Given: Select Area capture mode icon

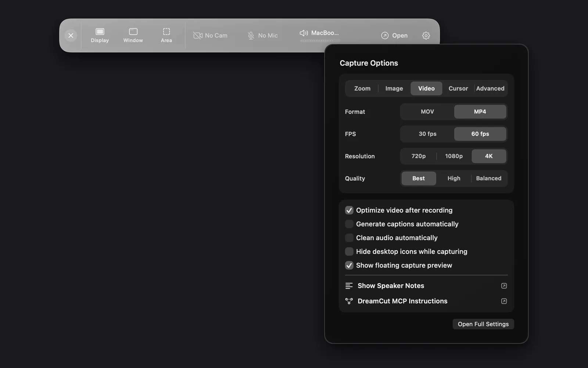Looking at the screenshot, I should 166,32.
